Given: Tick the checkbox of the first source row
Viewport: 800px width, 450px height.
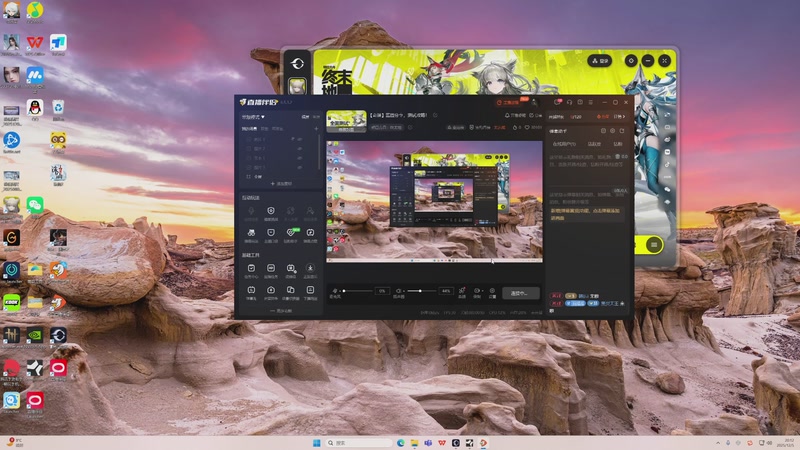Looking at the screenshot, I should tap(248, 139).
